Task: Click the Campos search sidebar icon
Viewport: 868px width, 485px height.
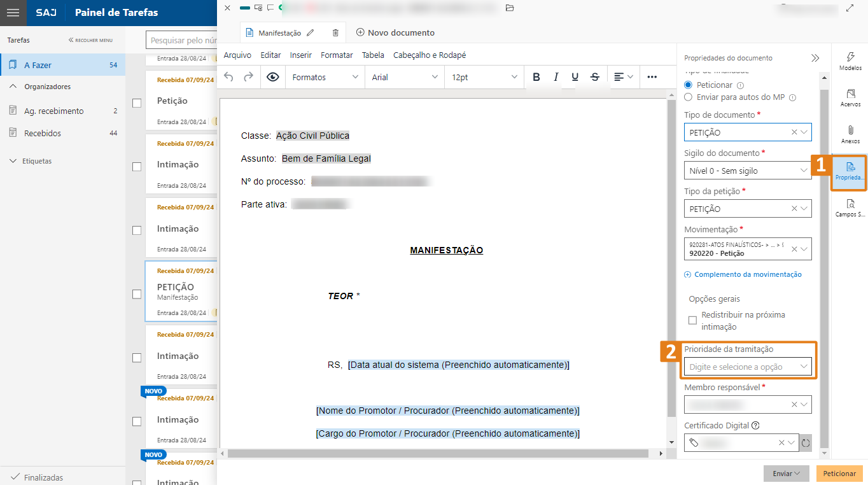Action: 850,207
